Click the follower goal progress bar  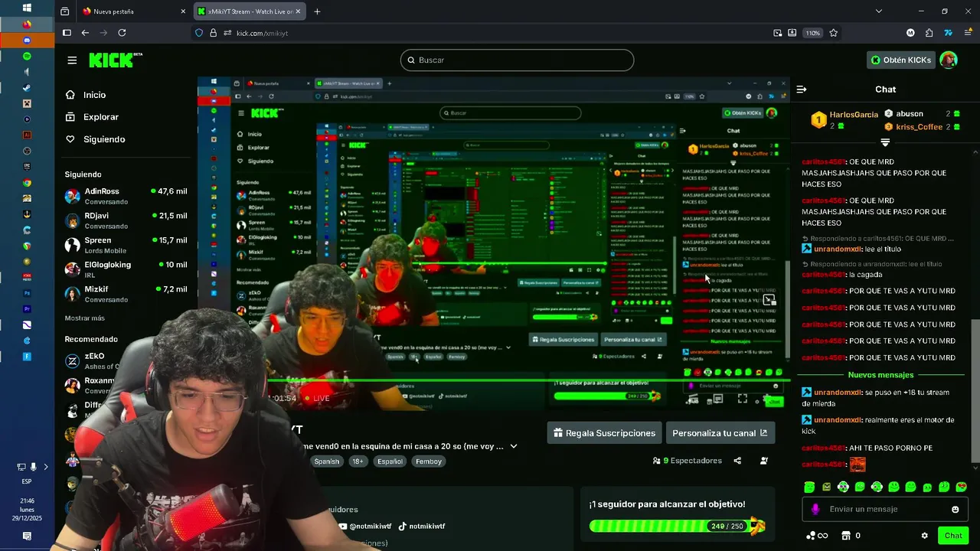click(678, 526)
